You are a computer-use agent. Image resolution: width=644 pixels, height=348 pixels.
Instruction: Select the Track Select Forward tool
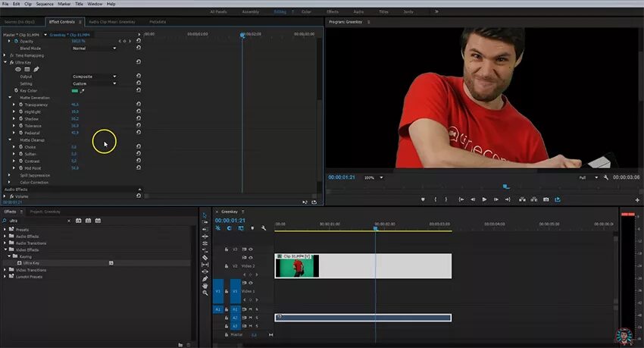[205, 222]
